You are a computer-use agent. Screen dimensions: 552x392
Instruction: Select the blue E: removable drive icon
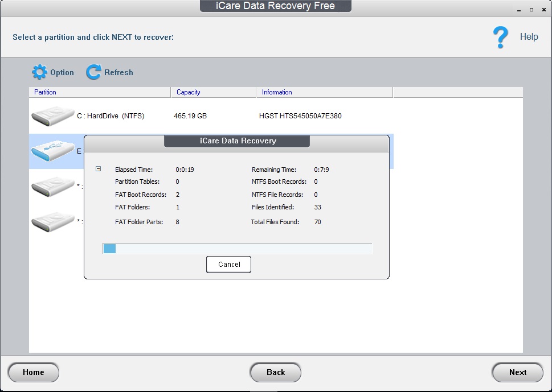[52, 150]
